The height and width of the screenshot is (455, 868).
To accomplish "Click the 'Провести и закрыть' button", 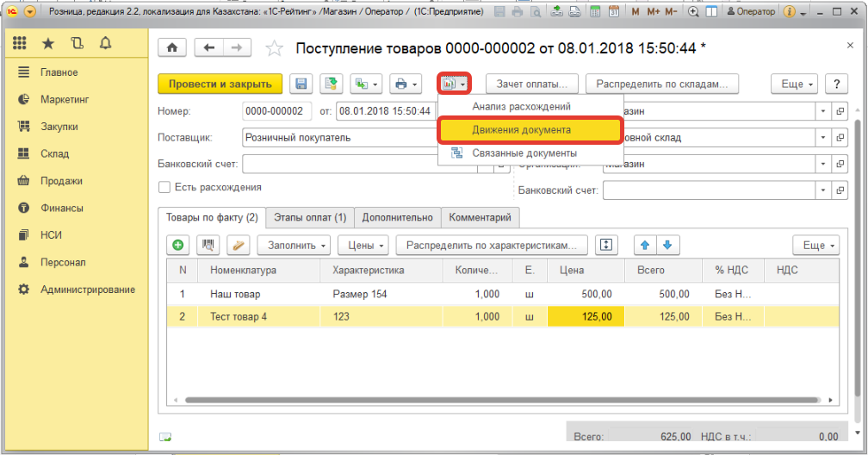I will [x=220, y=84].
